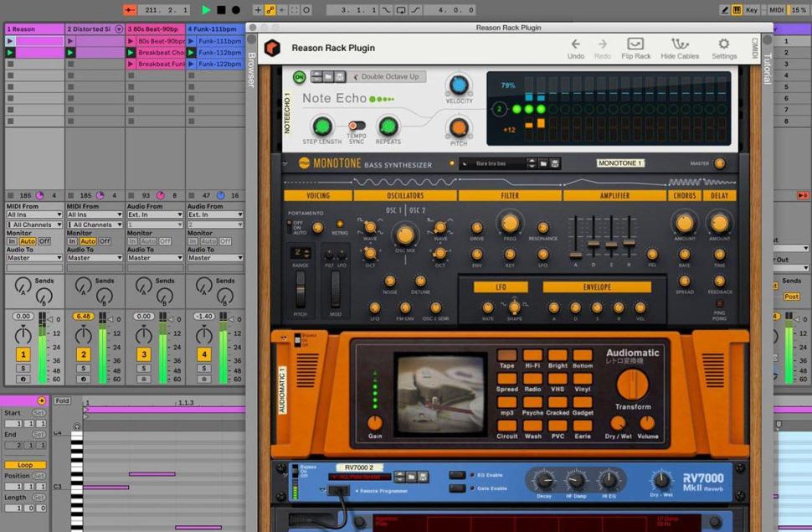Open track 1 Audio To Master dropdown
The image size is (812, 532).
[33, 258]
